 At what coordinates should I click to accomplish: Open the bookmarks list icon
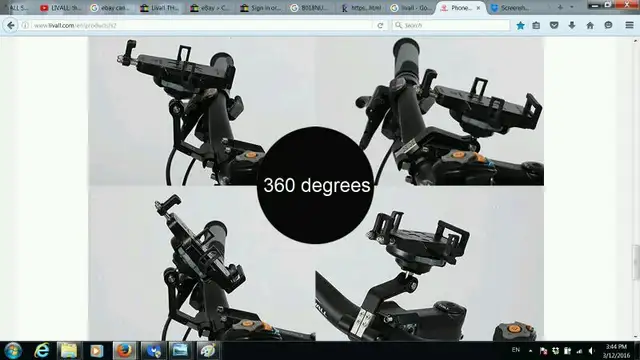pos(536,25)
